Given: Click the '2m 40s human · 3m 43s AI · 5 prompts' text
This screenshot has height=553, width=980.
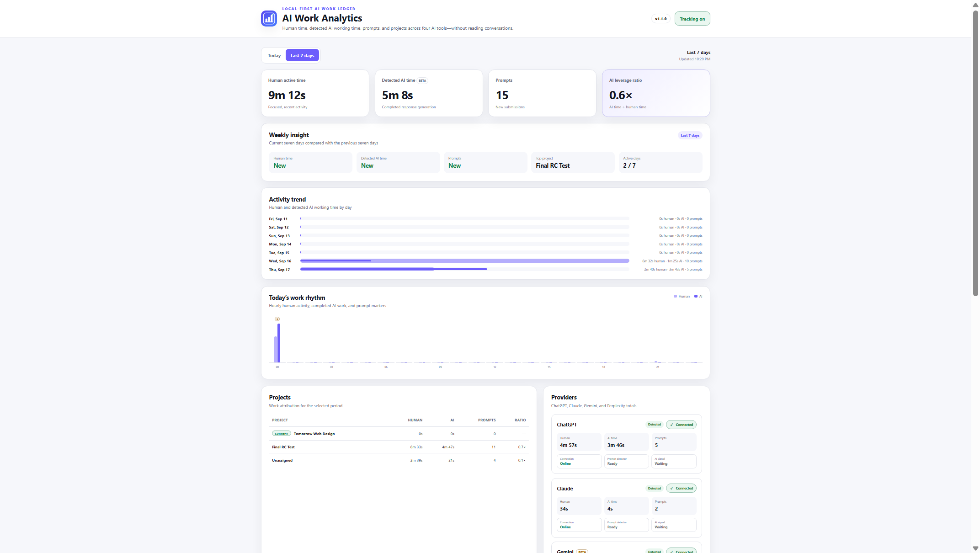Looking at the screenshot, I should pyautogui.click(x=673, y=269).
